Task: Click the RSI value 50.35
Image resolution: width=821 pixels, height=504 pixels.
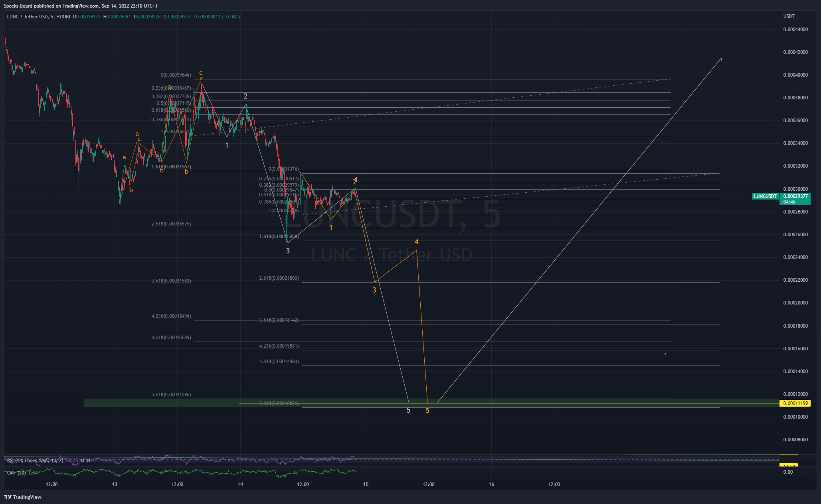Action: (x=72, y=461)
